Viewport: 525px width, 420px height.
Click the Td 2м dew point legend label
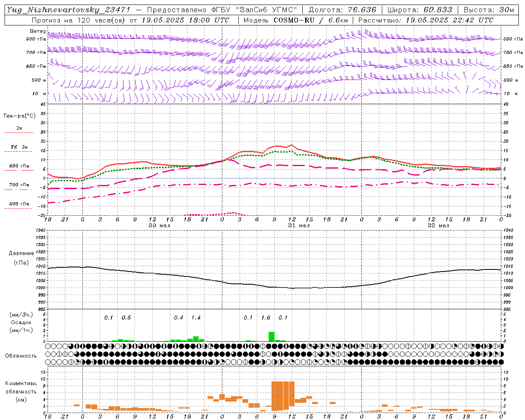pyautogui.click(x=19, y=147)
